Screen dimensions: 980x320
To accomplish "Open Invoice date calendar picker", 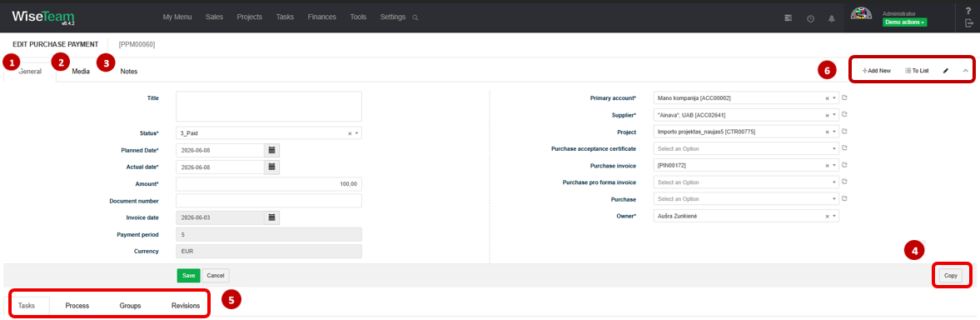I will pyautogui.click(x=272, y=217).
